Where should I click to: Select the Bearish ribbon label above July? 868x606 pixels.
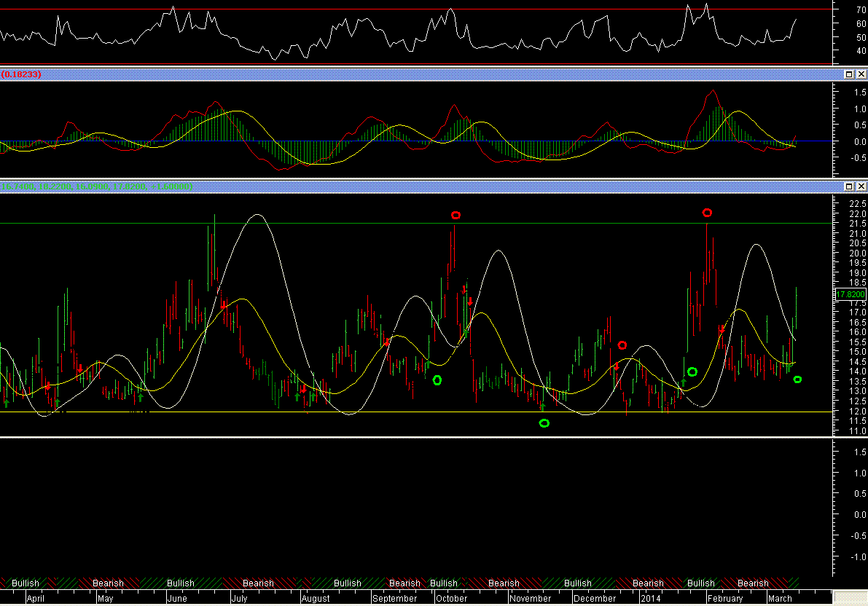pyautogui.click(x=258, y=583)
